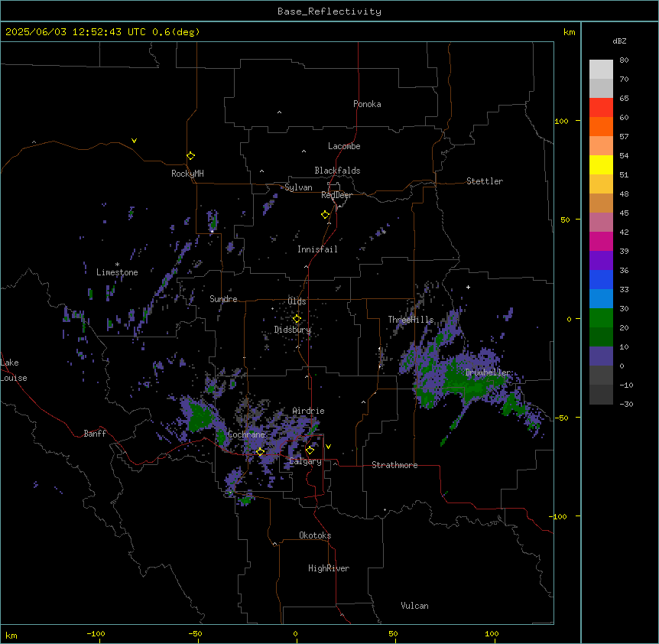Click the large green echo under Drumheller label
This screenshot has width=659, height=644.
[x=472, y=382]
